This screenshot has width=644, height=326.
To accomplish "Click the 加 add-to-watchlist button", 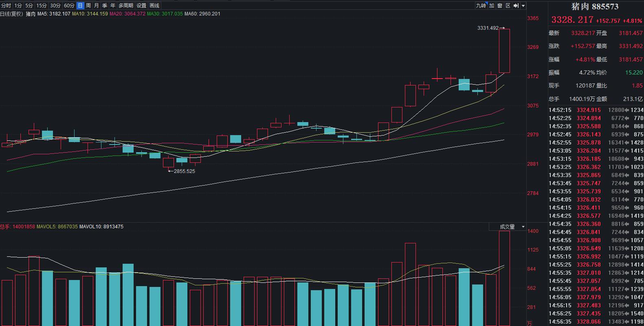I will tap(492, 6).
